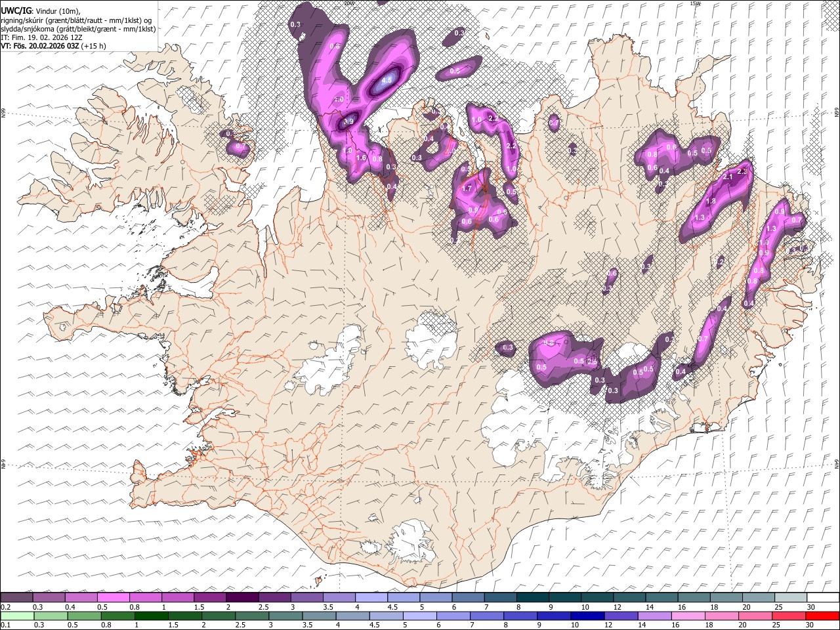Choose dark teal upper swatch between 8 and 9
The image size is (840, 630).
point(532,597)
